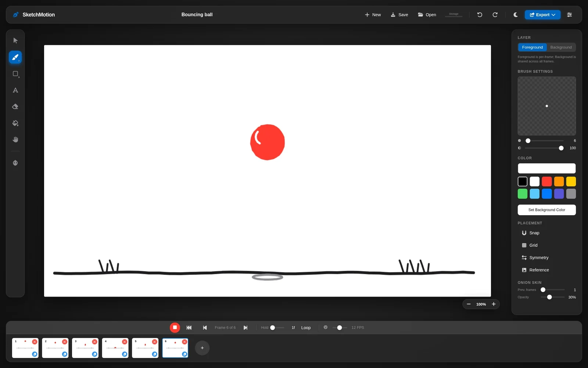Open the settings sliders icon
Image resolution: width=588 pixels, height=368 pixels.
(569, 15)
